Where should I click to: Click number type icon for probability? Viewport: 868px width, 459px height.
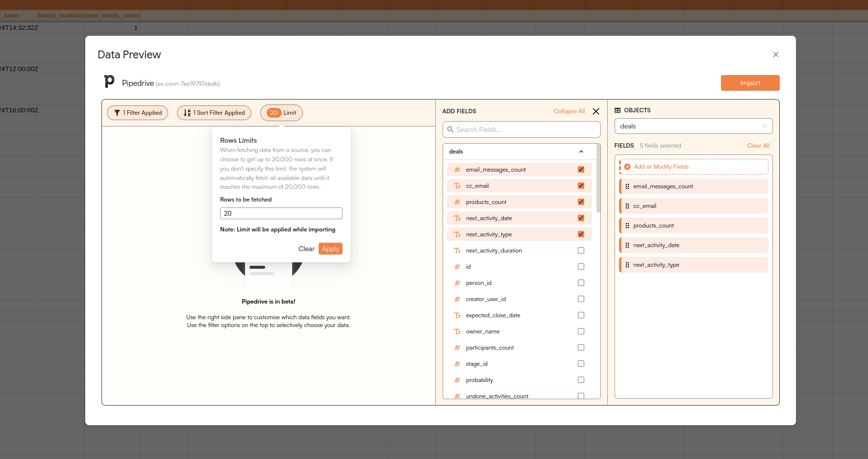(457, 380)
